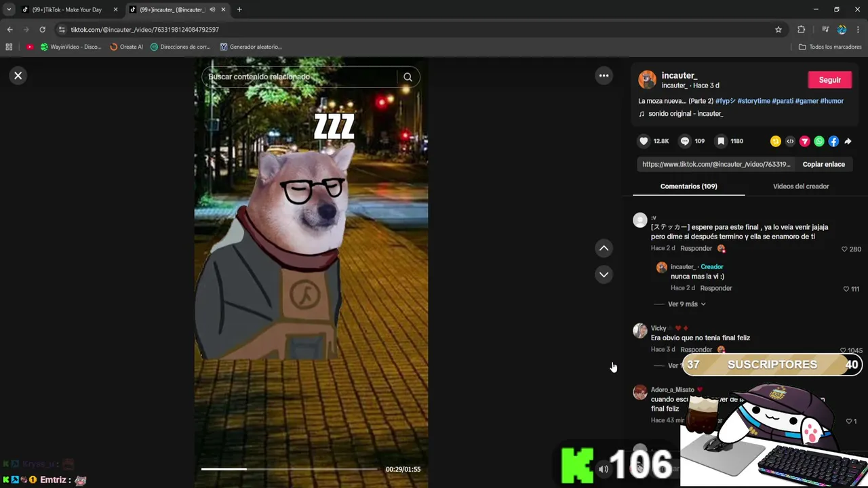Send to friends with red share icon
Viewport: 868px width, 488px height.
tap(804, 141)
